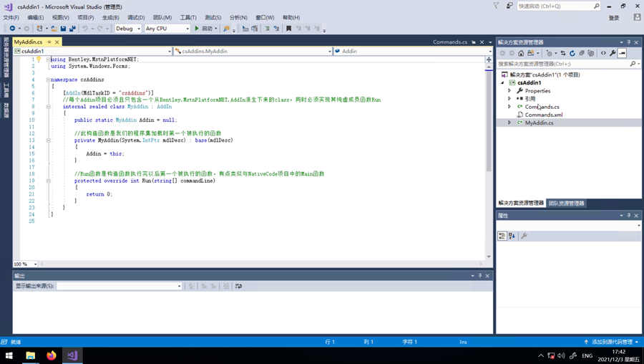The image size is (644, 364).
Task: Refresh Solution Explorer with the blue arrow
Action: tap(572, 53)
